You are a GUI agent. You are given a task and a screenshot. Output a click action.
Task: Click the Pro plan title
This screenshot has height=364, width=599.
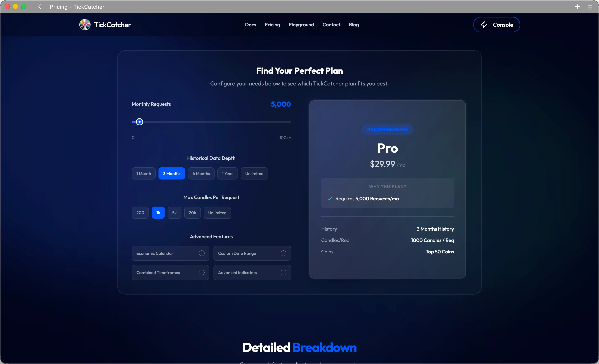(387, 148)
